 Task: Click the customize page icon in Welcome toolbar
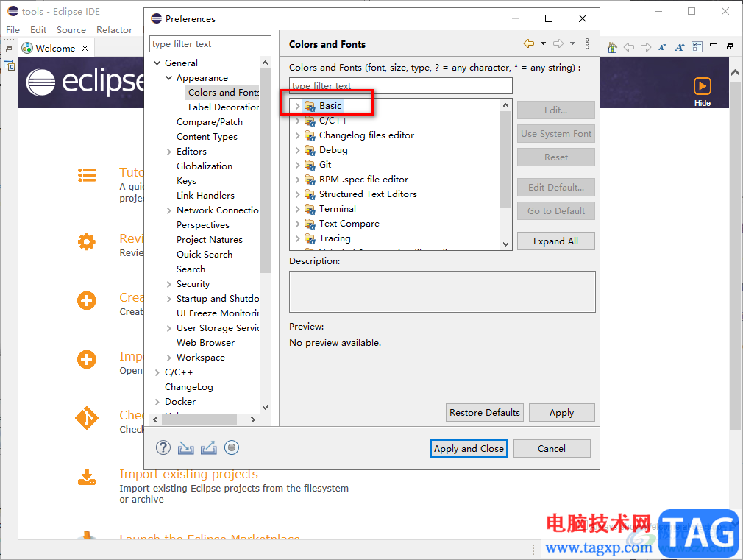pos(697,46)
